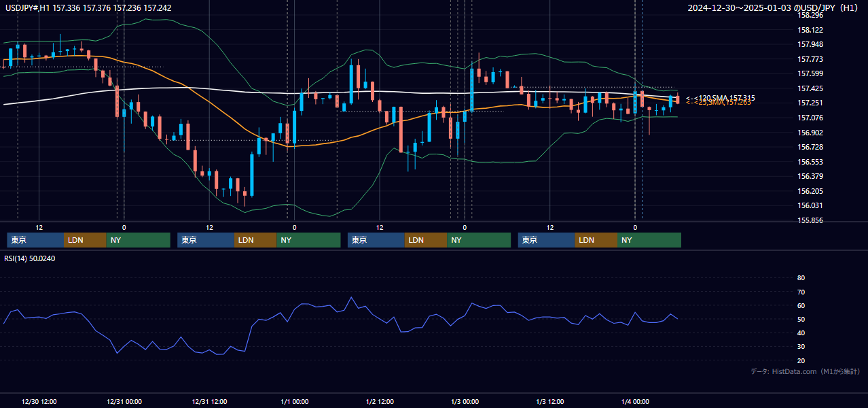The width and height of the screenshot is (868, 408).
Task: Select the 12/30 12:00 date label
Action: tap(39, 401)
